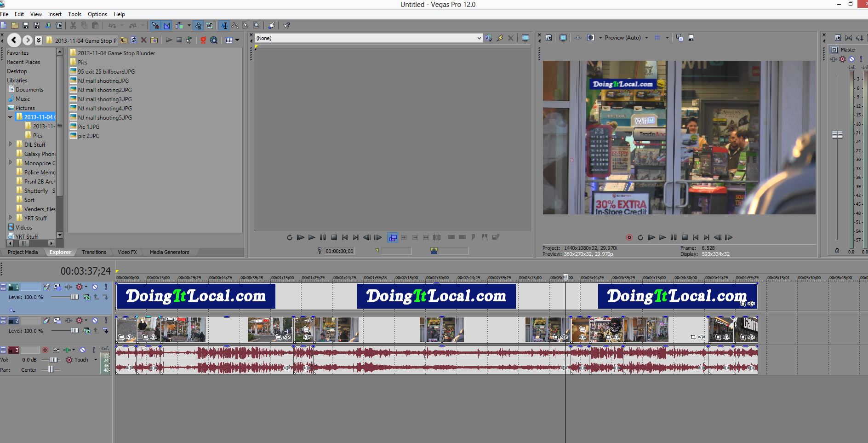868x443 pixels.
Task: Solo video track 2
Action: (106, 321)
